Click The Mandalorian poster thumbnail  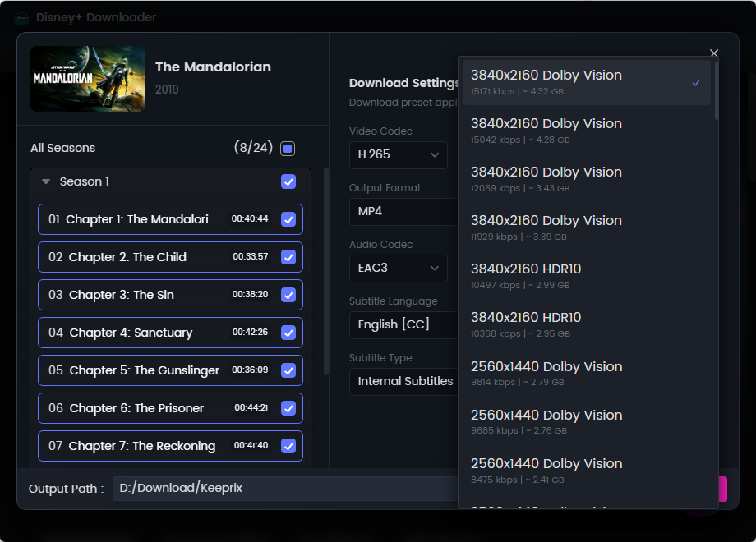88,79
